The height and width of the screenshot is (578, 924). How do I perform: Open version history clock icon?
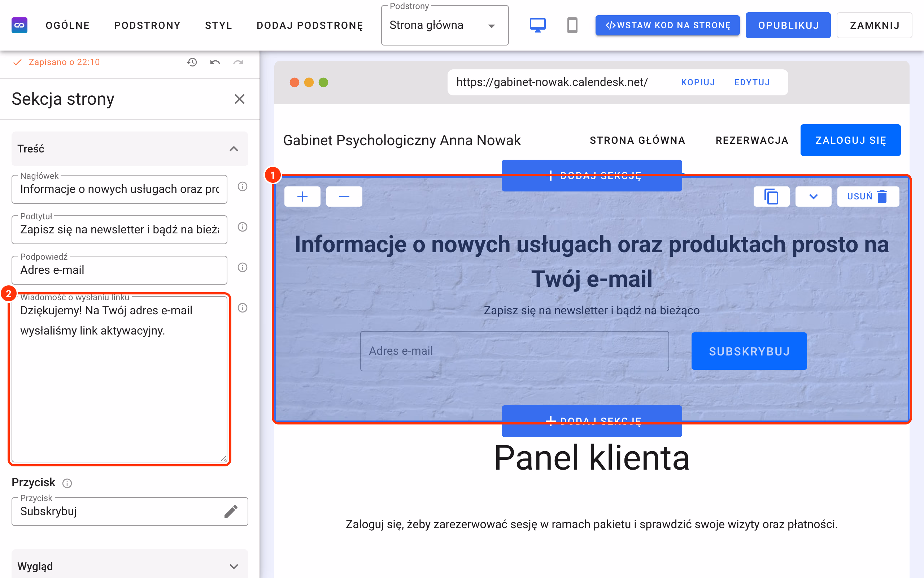click(192, 62)
